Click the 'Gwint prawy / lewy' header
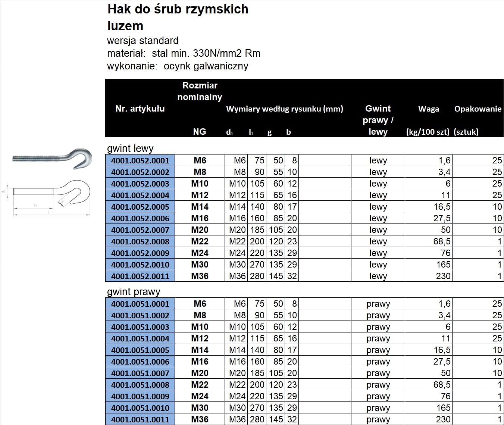This screenshot has height=425, width=504. 378,120
